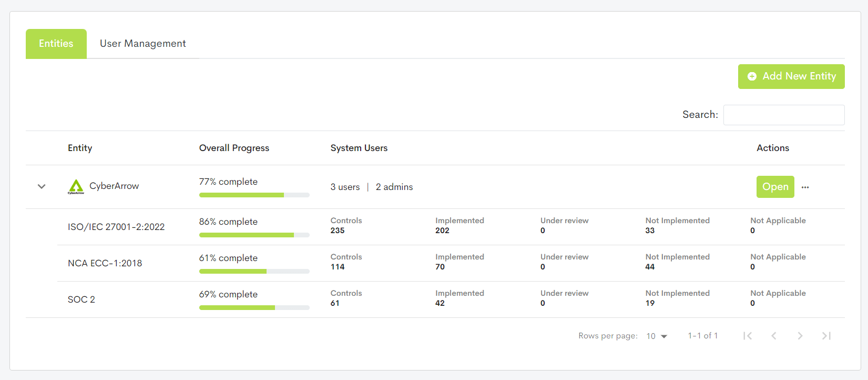Click the CyberArrow 77% progress bar
Viewport: 868px width, 380px height.
(254, 195)
